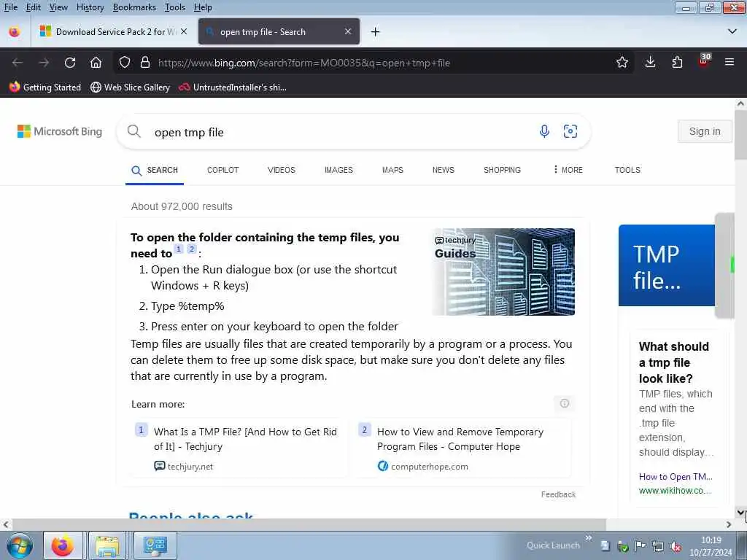
Task: Open the Computer Hope temporary files link
Action: pos(460,439)
